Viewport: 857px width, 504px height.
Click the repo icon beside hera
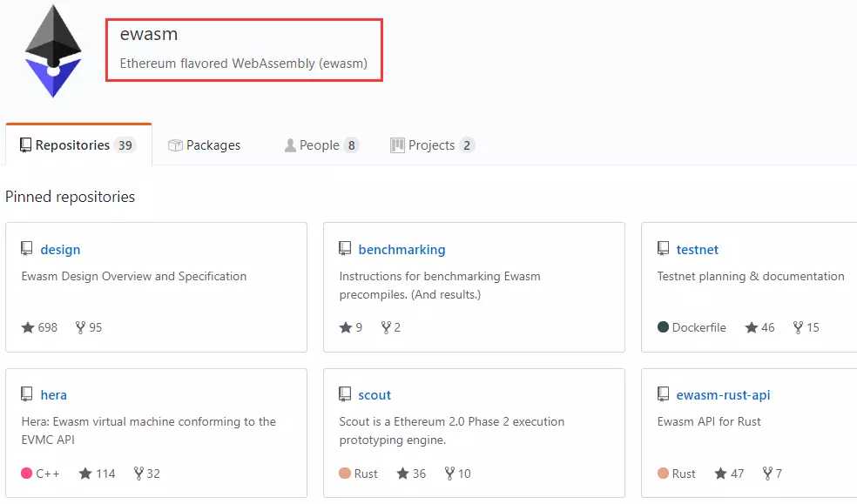pos(26,393)
